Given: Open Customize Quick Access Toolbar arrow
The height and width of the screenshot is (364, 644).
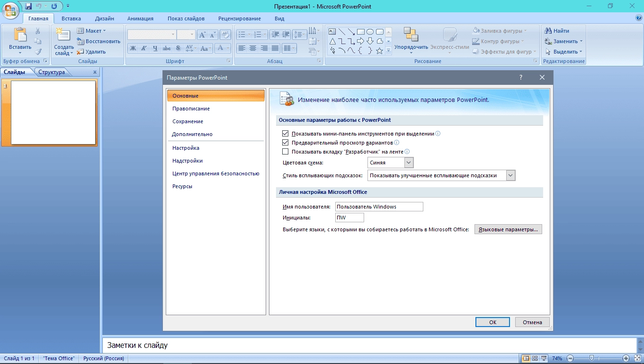Looking at the screenshot, I should 68,6.
